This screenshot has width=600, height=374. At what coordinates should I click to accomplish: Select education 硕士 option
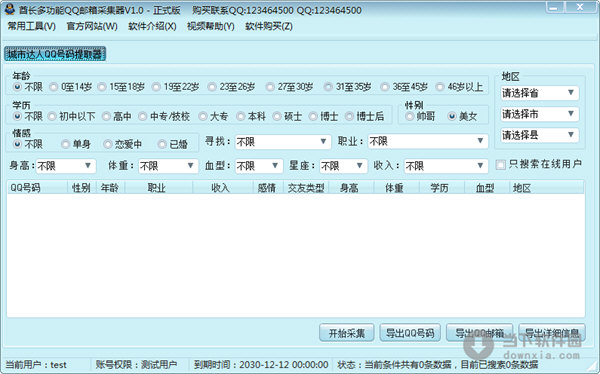coord(288,116)
